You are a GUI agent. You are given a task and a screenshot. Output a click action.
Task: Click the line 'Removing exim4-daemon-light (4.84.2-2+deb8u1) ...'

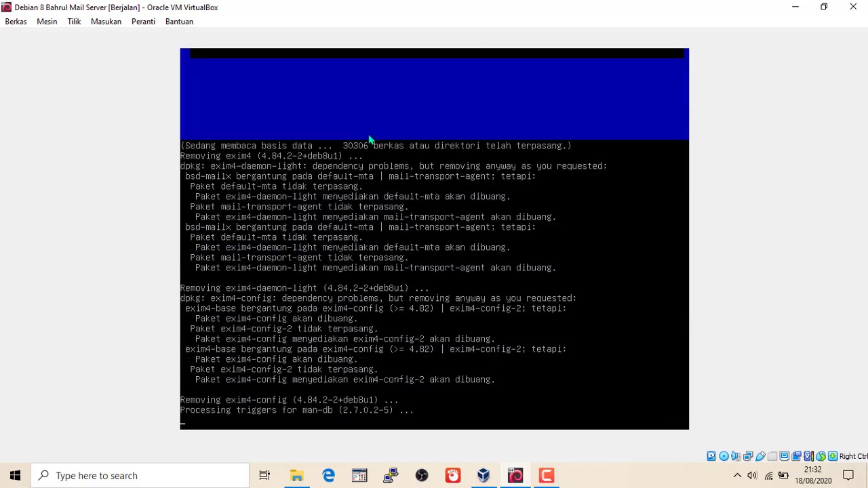coord(304,288)
